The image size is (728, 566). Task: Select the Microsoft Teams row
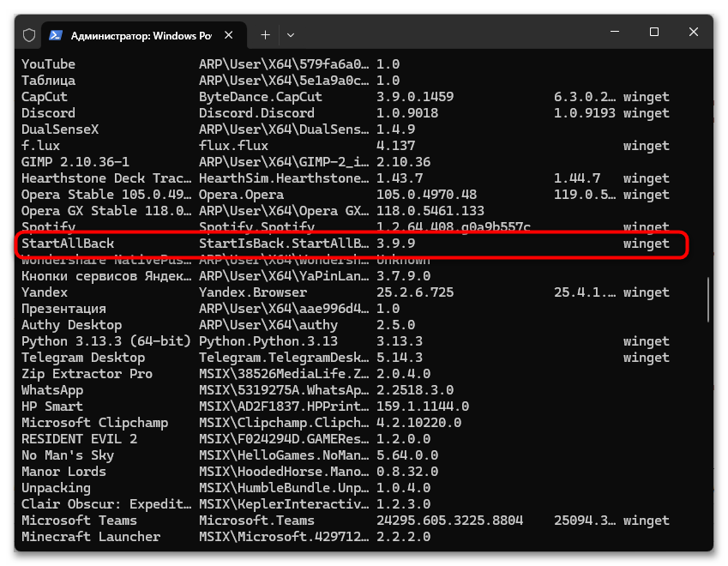79,520
